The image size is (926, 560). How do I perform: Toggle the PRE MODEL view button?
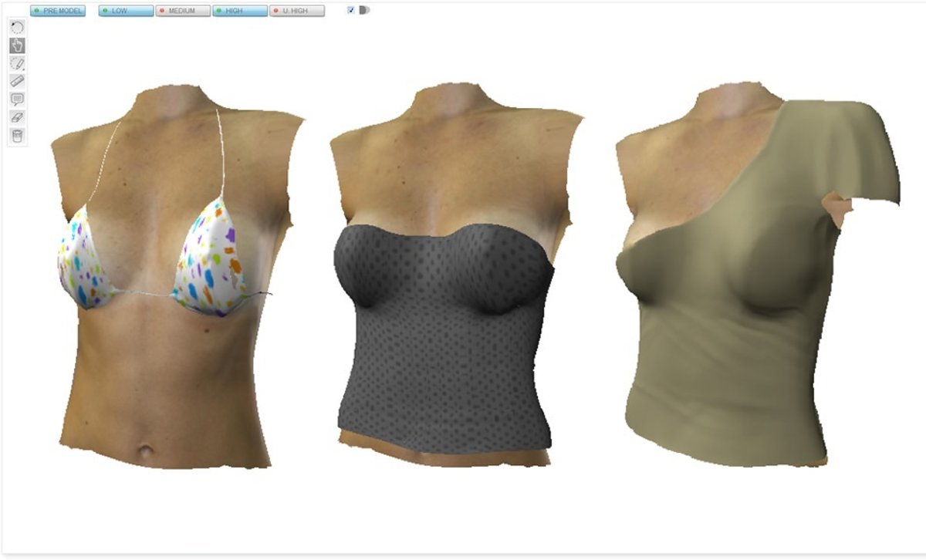click(58, 12)
